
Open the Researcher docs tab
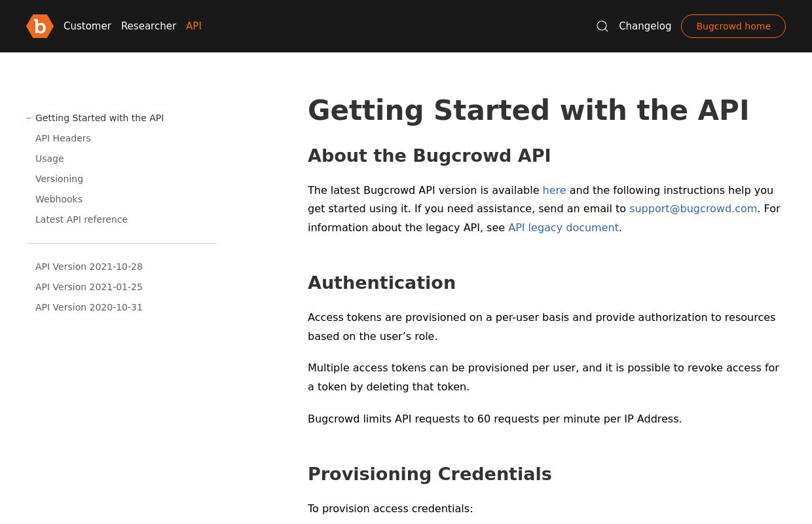[x=149, y=26]
